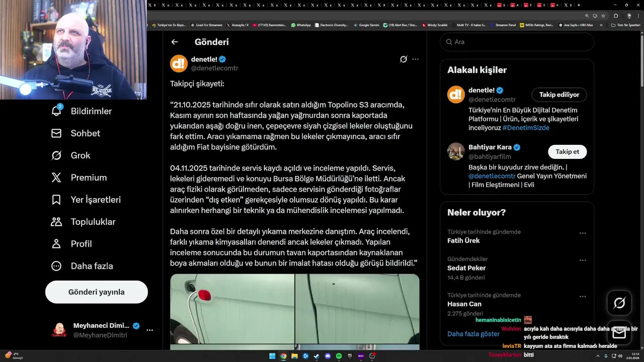Open the Tüm Yer İşaretleri folder
644x362 pixels.
coord(625,25)
